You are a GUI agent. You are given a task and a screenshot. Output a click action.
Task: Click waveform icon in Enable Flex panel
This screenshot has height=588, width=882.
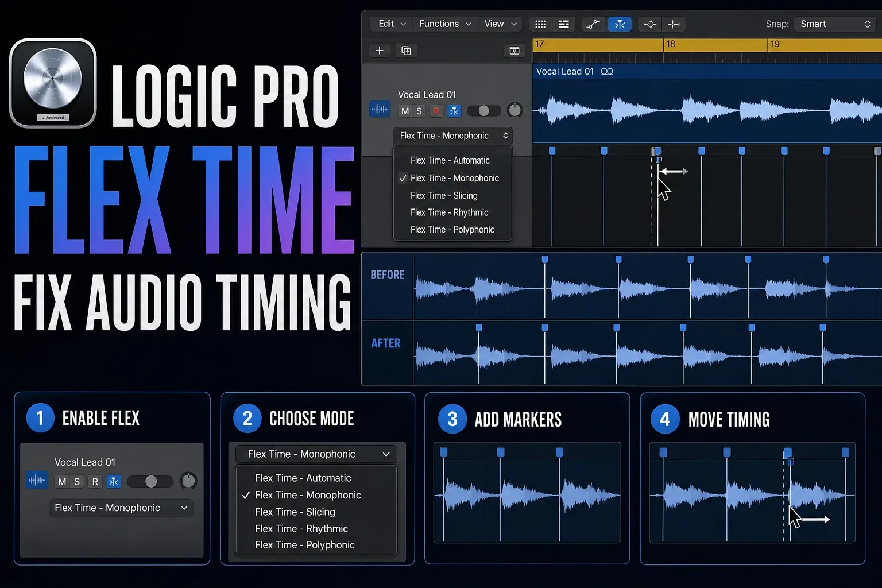(37, 480)
